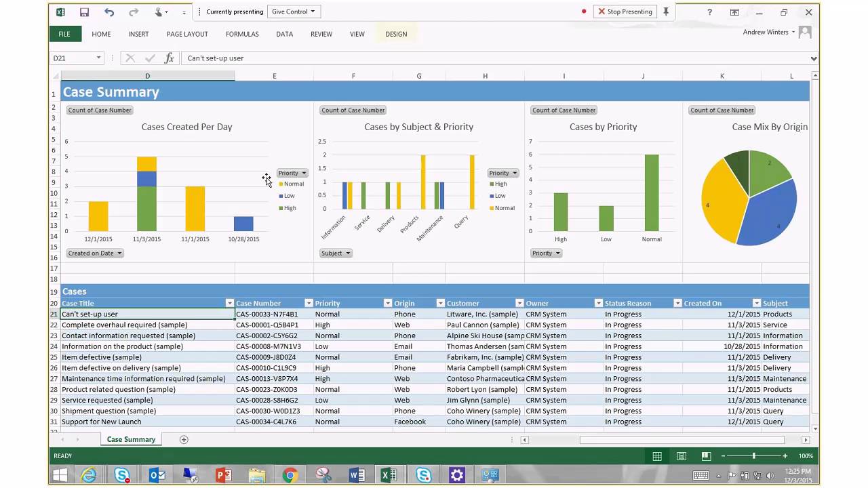Open on-screen keyboard icon in system tray
868x488 pixels.
pyautogui.click(x=701, y=475)
